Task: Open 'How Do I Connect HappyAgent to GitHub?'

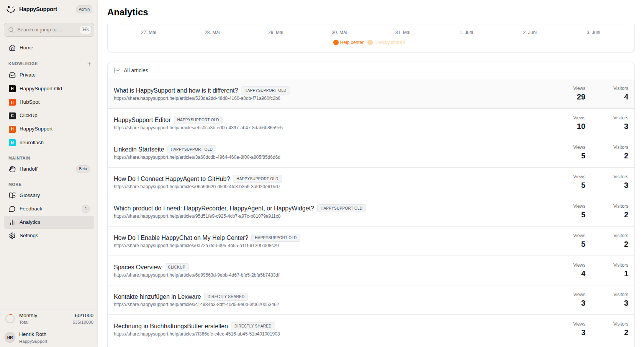Action: pos(172,179)
